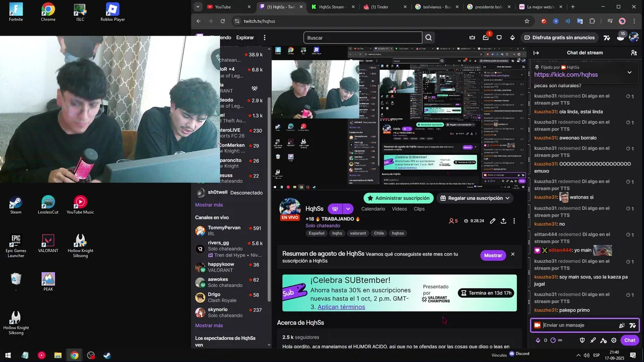Click the Twitch user avatar menu
Screen dimensions: 644x362
(x=634, y=38)
